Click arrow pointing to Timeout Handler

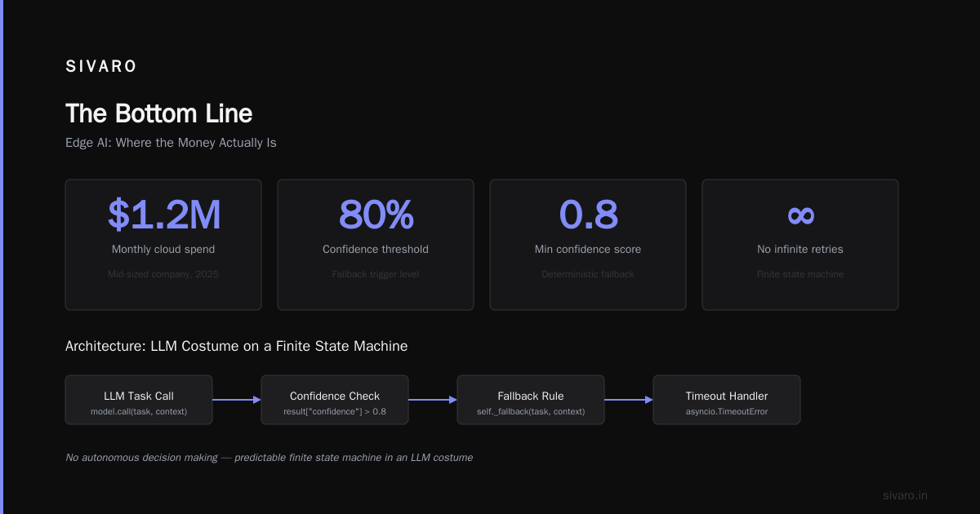[x=629, y=400]
